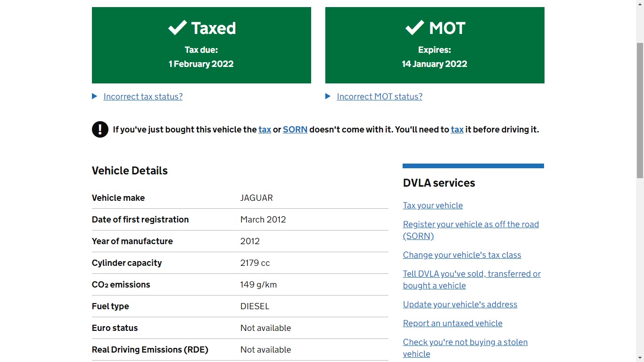
Task: Open Tax your vehicle service
Action: (x=433, y=206)
